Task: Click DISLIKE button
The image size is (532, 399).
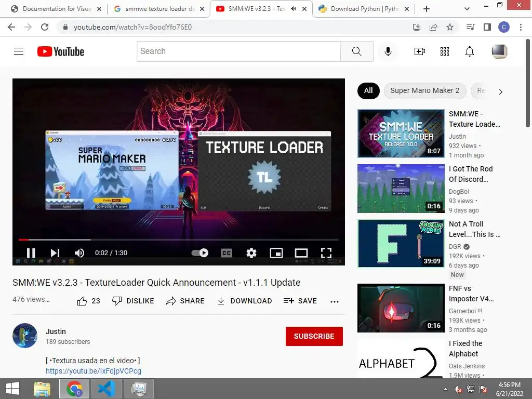Action: click(x=133, y=301)
